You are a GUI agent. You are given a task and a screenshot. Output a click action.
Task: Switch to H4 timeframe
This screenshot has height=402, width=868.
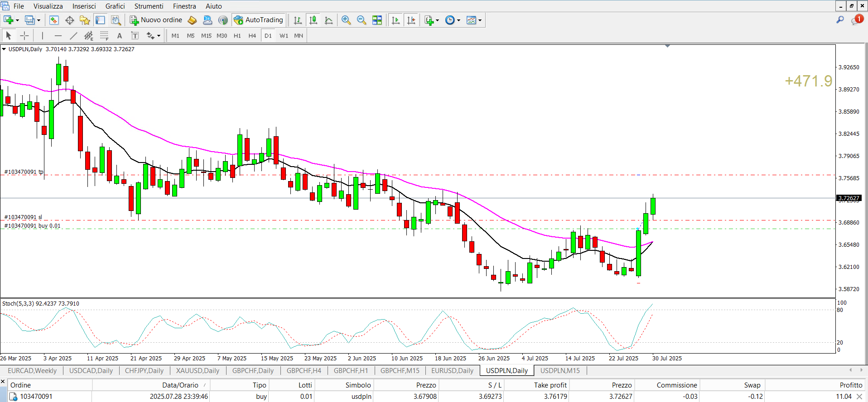tap(252, 35)
